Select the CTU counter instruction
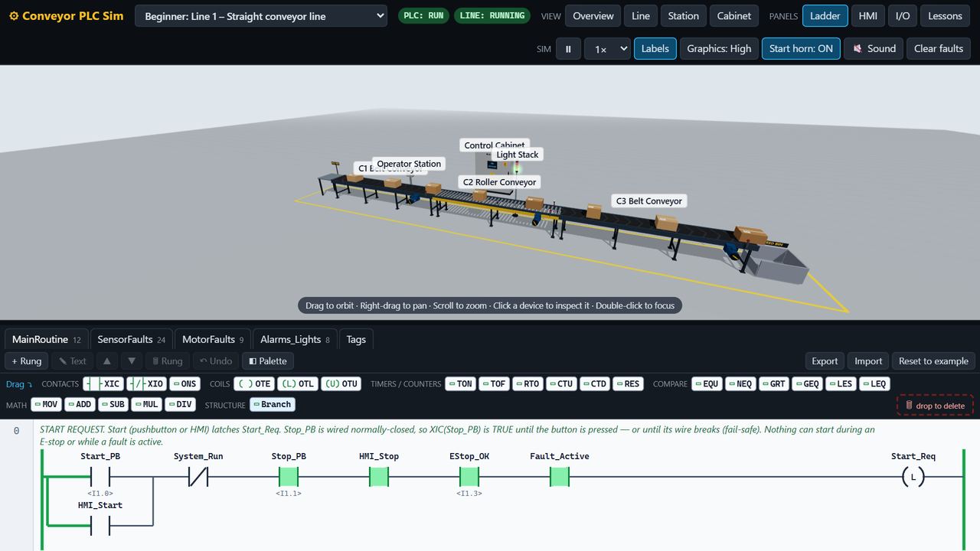 (x=561, y=383)
